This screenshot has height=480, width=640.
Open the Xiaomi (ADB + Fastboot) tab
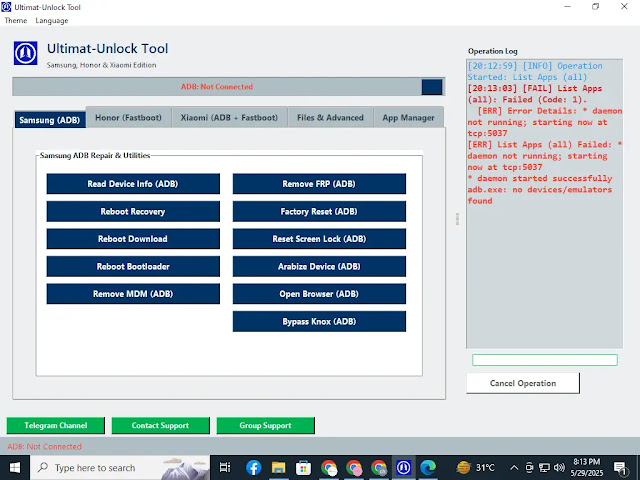coord(229,118)
